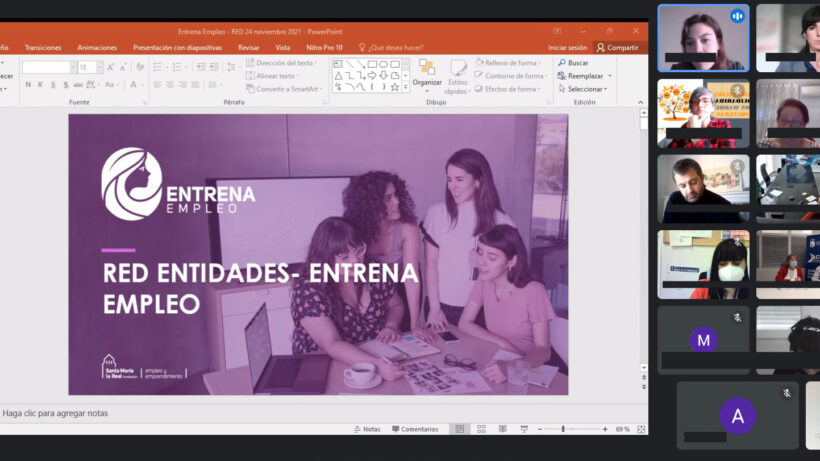Open the font size dropdown

pos(99,67)
